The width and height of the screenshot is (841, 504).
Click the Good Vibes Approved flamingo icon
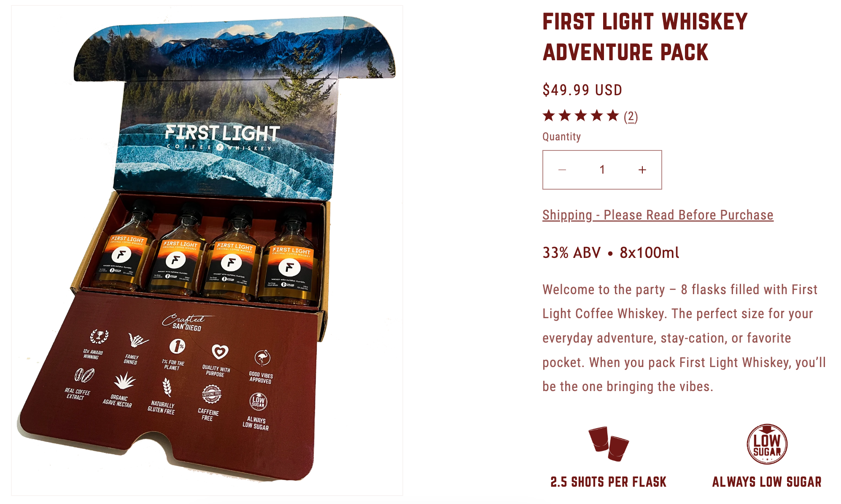click(x=262, y=358)
